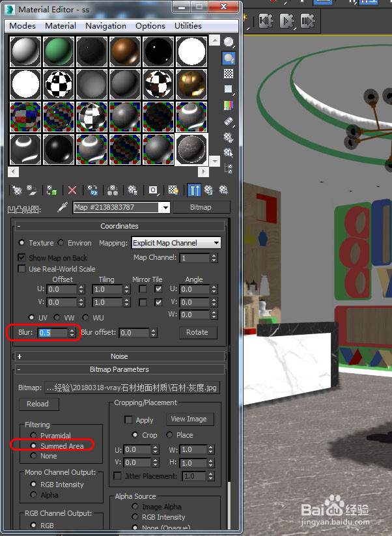Open the Modes menu

point(22,25)
